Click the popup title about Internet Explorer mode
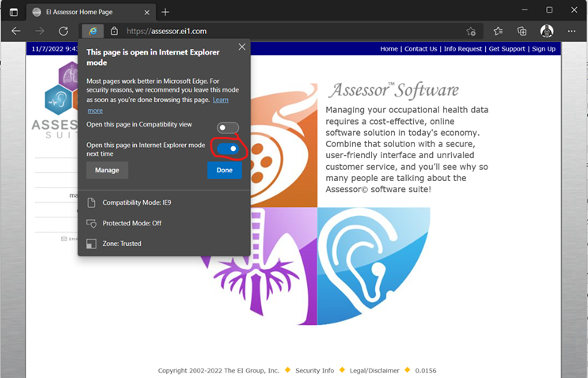The image size is (588, 378). pyautogui.click(x=153, y=57)
